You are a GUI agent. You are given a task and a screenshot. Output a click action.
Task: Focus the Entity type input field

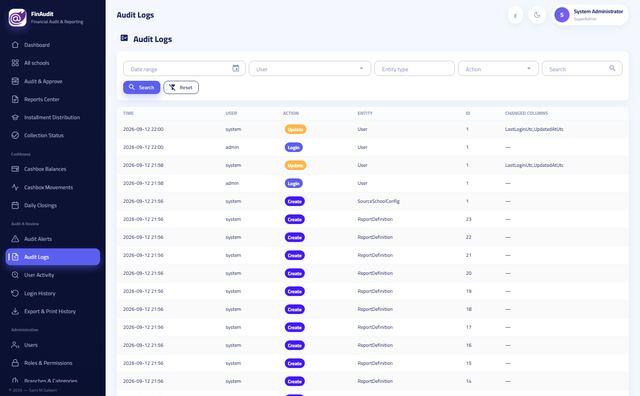point(414,69)
